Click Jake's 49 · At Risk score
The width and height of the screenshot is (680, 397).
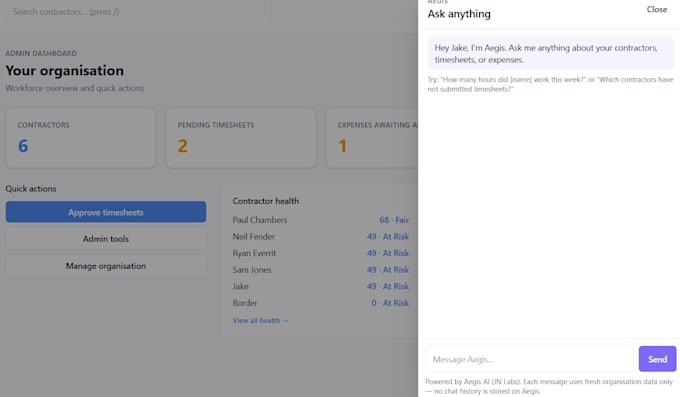point(388,286)
